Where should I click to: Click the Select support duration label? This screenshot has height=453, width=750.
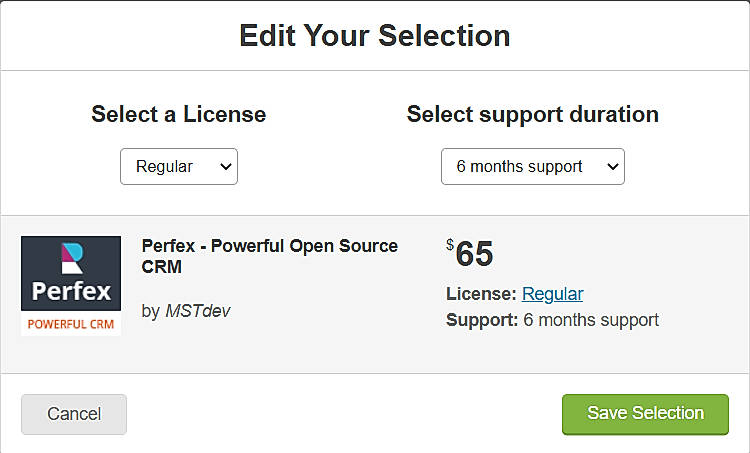pyautogui.click(x=532, y=114)
